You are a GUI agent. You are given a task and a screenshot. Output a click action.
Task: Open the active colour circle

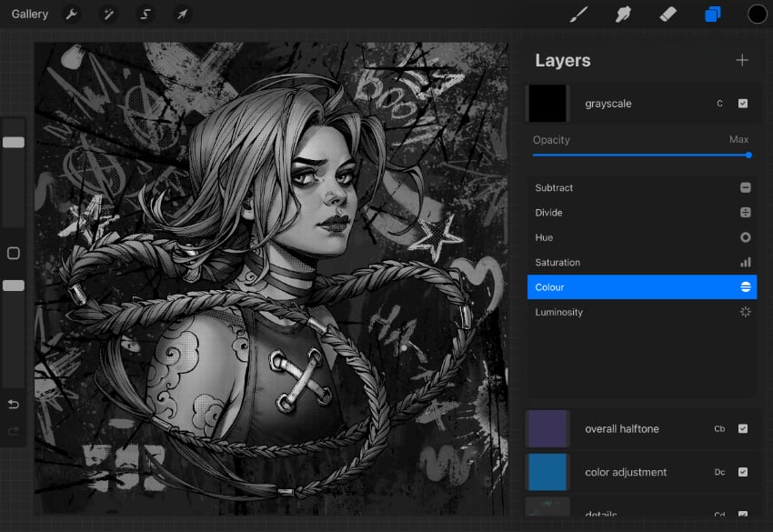pos(758,15)
